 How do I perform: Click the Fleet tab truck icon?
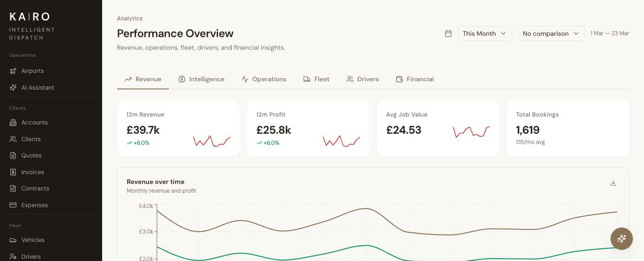(307, 79)
